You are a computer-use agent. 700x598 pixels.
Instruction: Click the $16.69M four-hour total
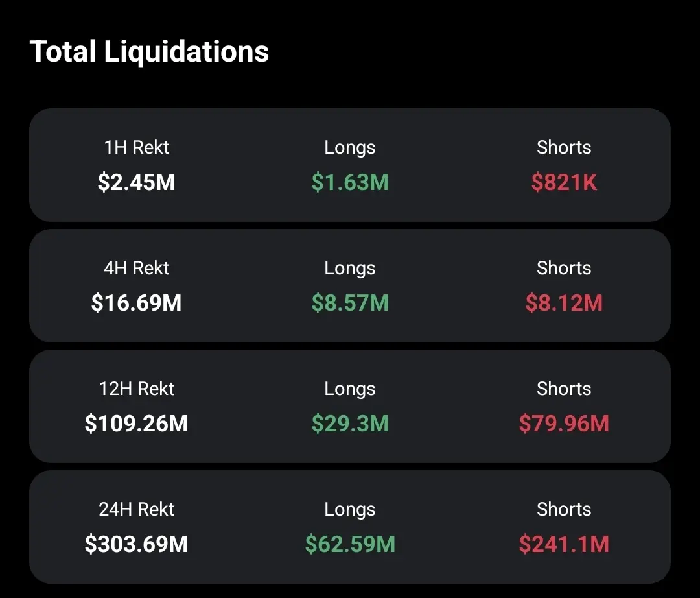(136, 303)
